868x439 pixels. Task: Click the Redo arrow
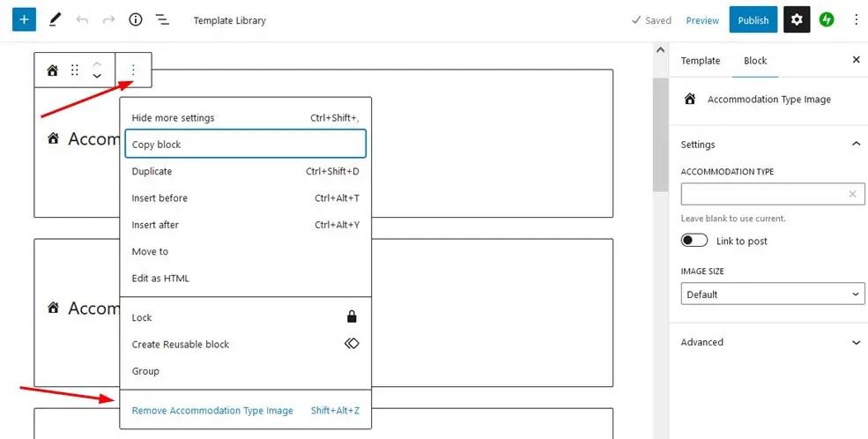(x=108, y=20)
